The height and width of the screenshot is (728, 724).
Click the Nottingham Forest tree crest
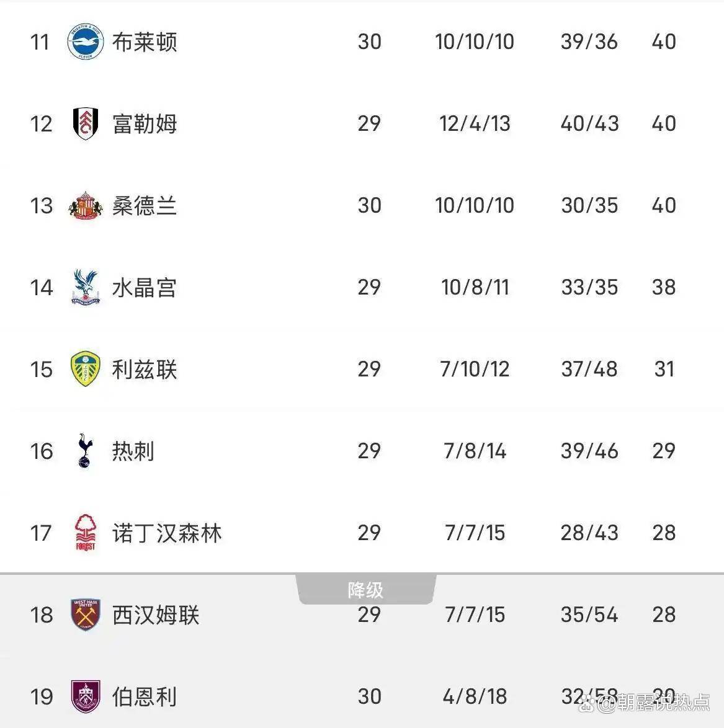click(85, 533)
